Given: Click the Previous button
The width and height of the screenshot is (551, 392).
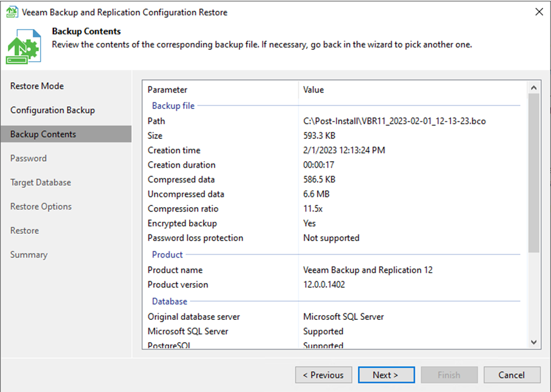Looking at the screenshot, I should [x=324, y=375].
